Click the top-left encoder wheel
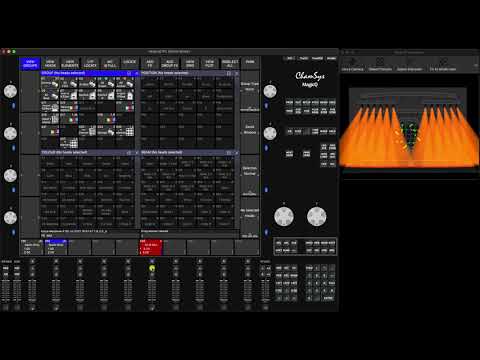This screenshot has height=360, width=480. (10, 91)
